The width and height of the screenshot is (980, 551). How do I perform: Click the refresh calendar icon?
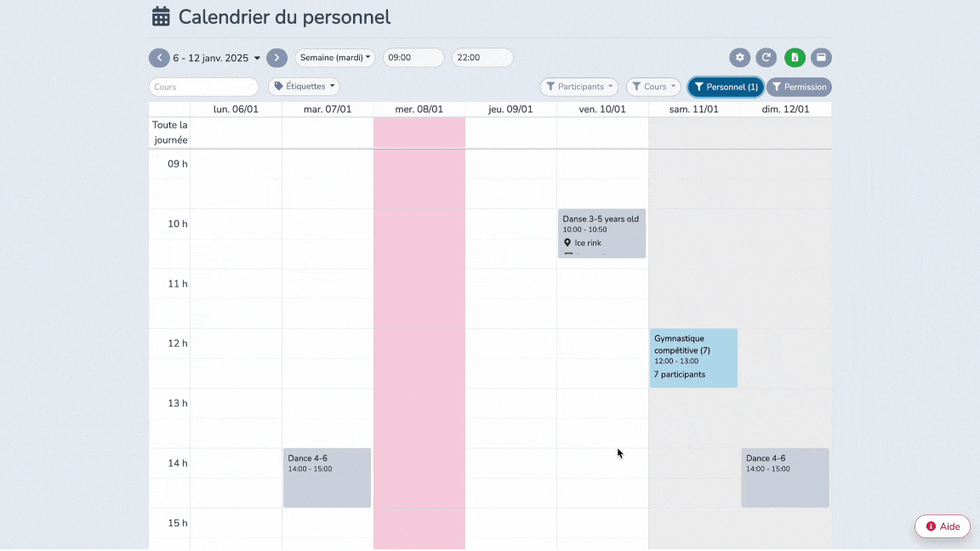(x=766, y=57)
